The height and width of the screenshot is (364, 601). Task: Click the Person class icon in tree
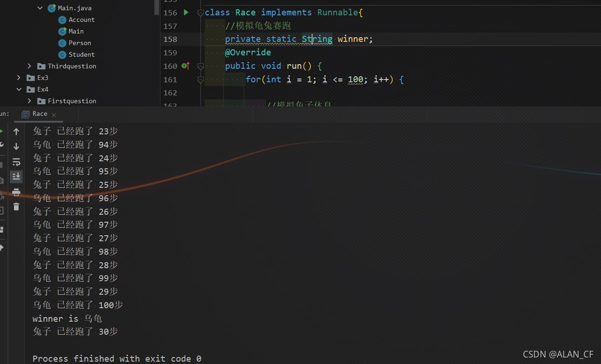(x=62, y=43)
